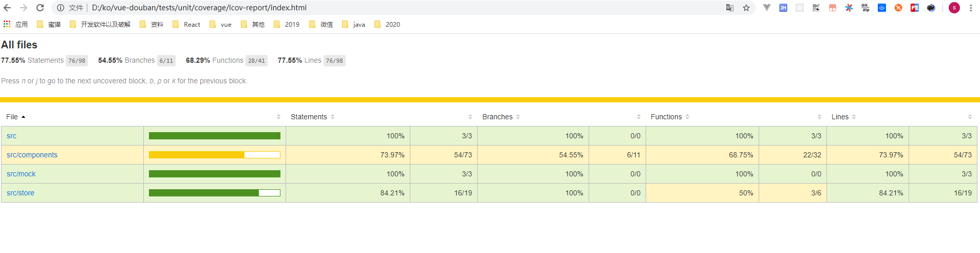Image resolution: width=980 pixels, height=253 pixels.
Task: Click the src/mock coverage bar
Action: (x=215, y=174)
